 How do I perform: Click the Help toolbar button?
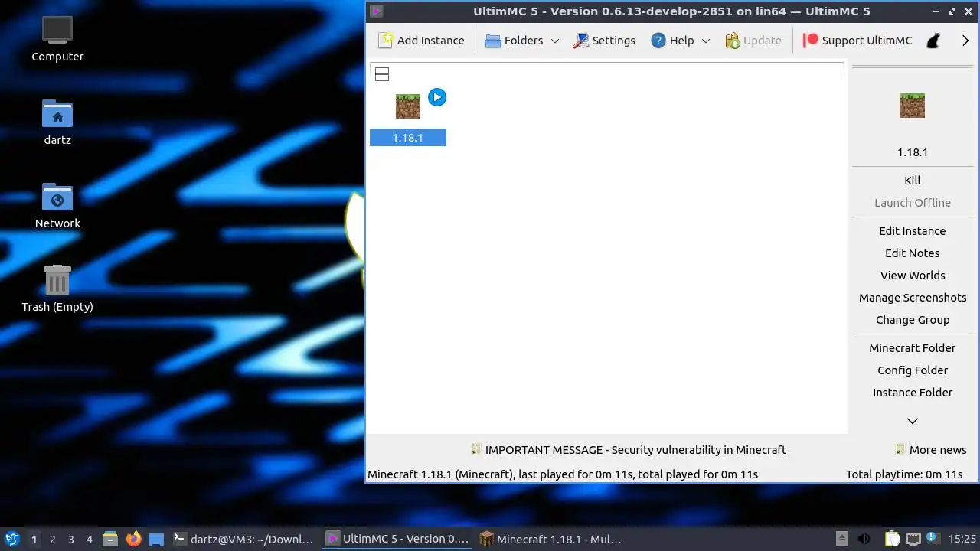672,41
